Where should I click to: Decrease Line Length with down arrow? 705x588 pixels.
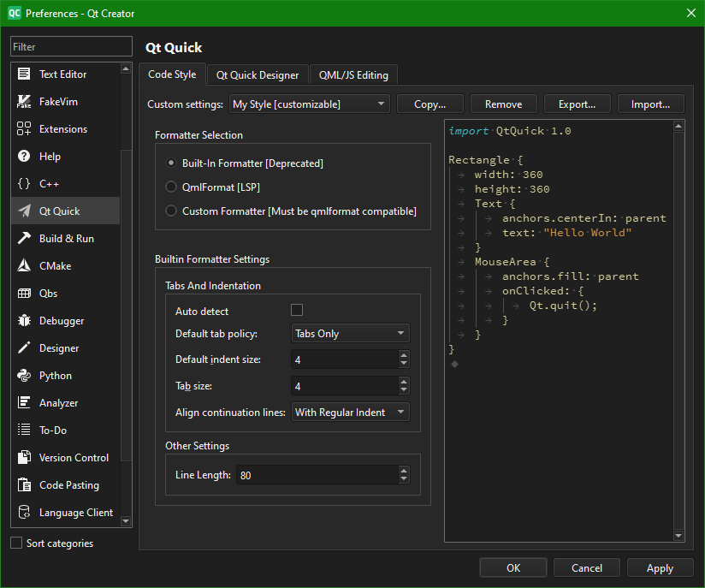point(404,479)
